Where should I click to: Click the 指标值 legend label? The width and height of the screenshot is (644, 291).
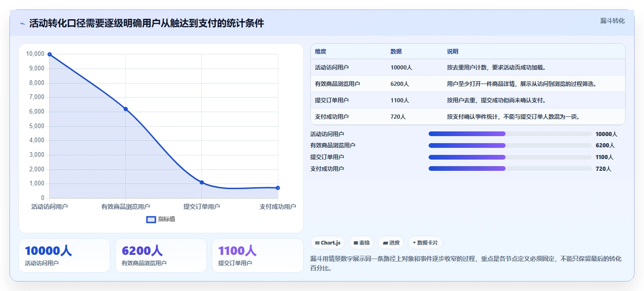click(167, 219)
